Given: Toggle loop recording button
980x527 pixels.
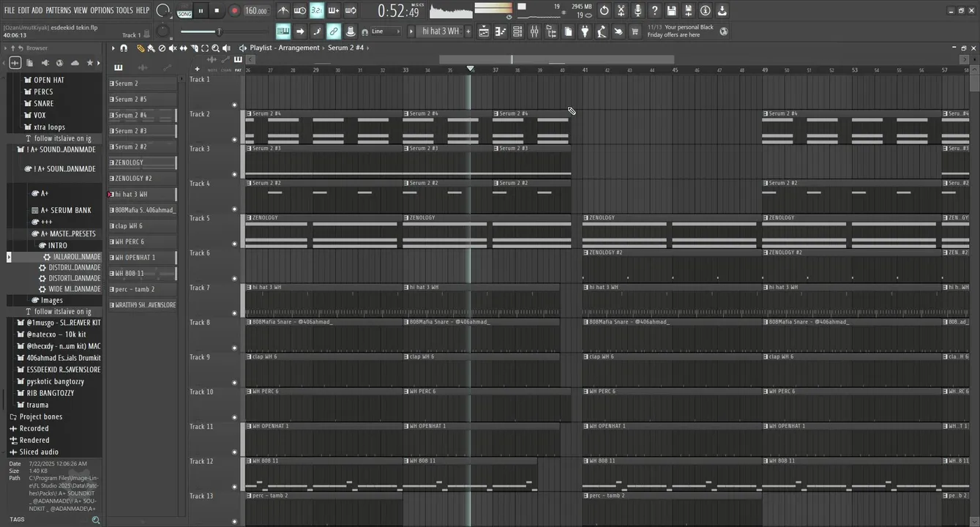Looking at the screenshot, I should (351, 10).
